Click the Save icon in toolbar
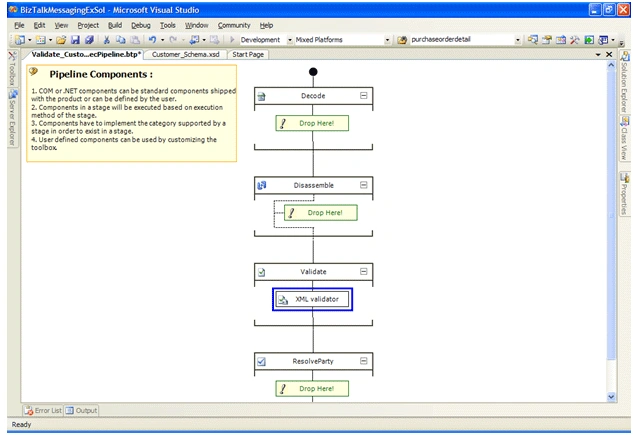This screenshot has height=435, width=633. pyautogui.click(x=75, y=40)
